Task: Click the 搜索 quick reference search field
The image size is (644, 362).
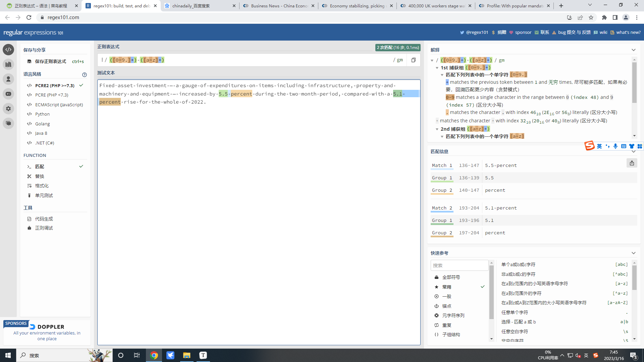Action: pyautogui.click(x=459, y=265)
